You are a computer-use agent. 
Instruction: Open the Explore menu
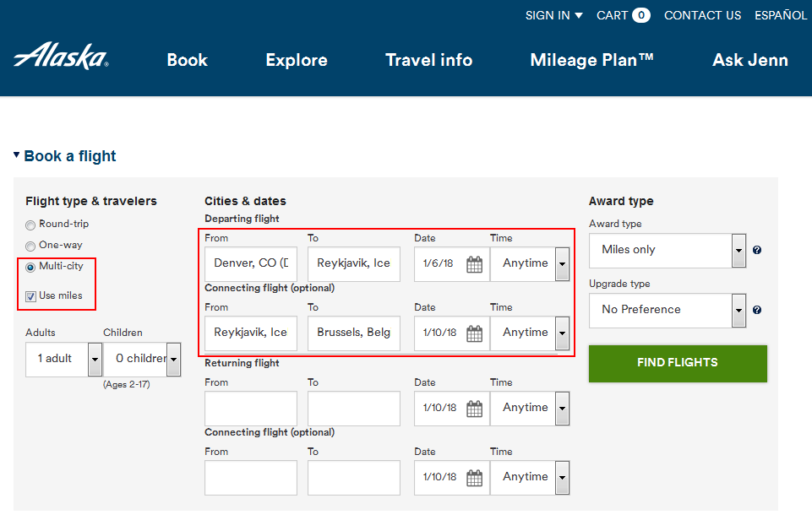(297, 60)
